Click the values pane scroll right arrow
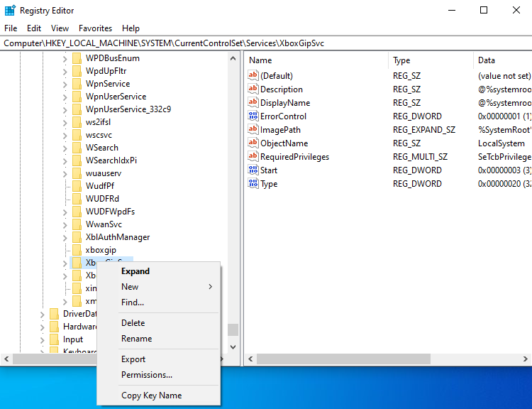 pos(525,359)
